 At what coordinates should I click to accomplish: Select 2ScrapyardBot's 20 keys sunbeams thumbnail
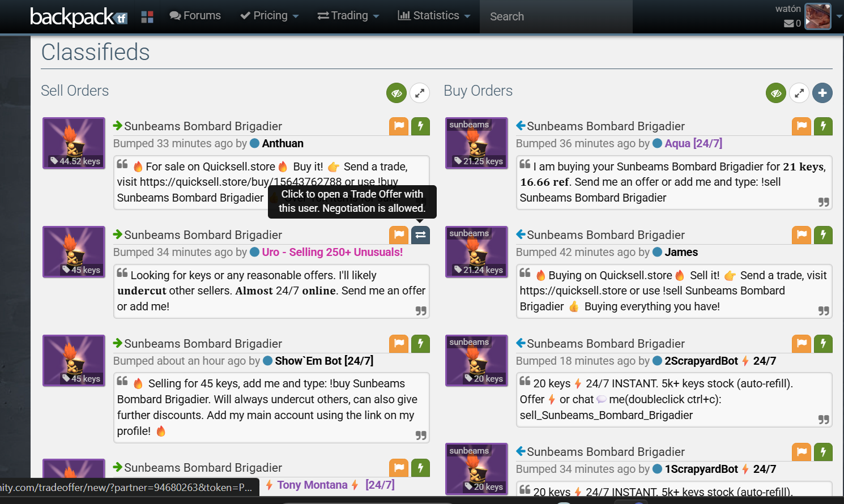(476, 360)
